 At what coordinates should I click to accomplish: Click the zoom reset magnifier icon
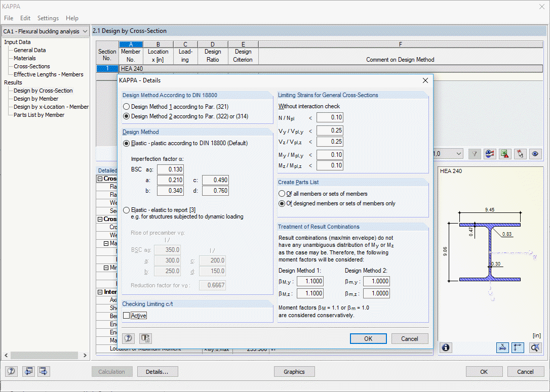pyautogui.click(x=534, y=347)
